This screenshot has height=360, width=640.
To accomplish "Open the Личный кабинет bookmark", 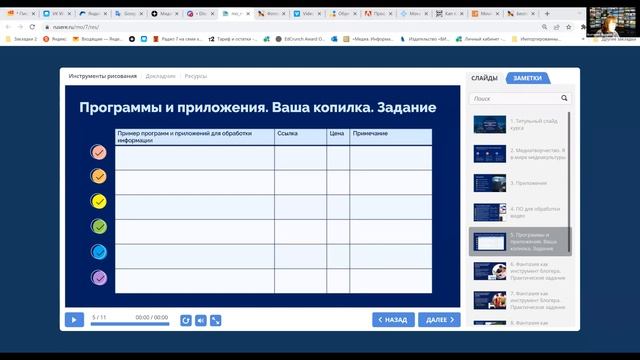I will [481, 39].
